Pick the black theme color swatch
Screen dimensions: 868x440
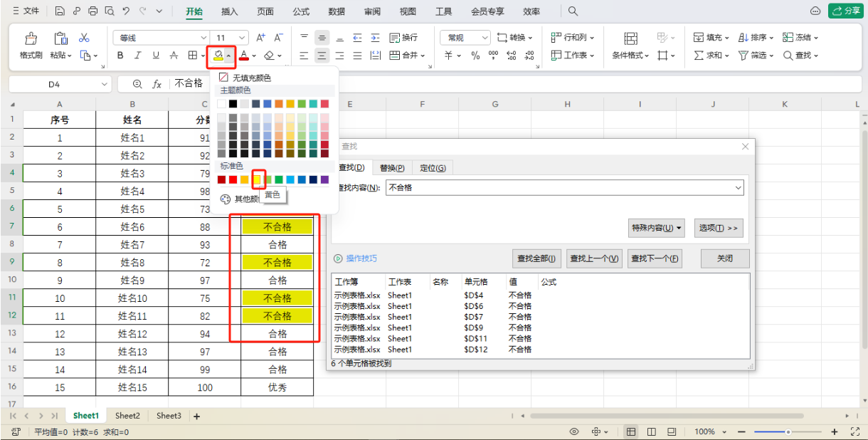pos(233,104)
